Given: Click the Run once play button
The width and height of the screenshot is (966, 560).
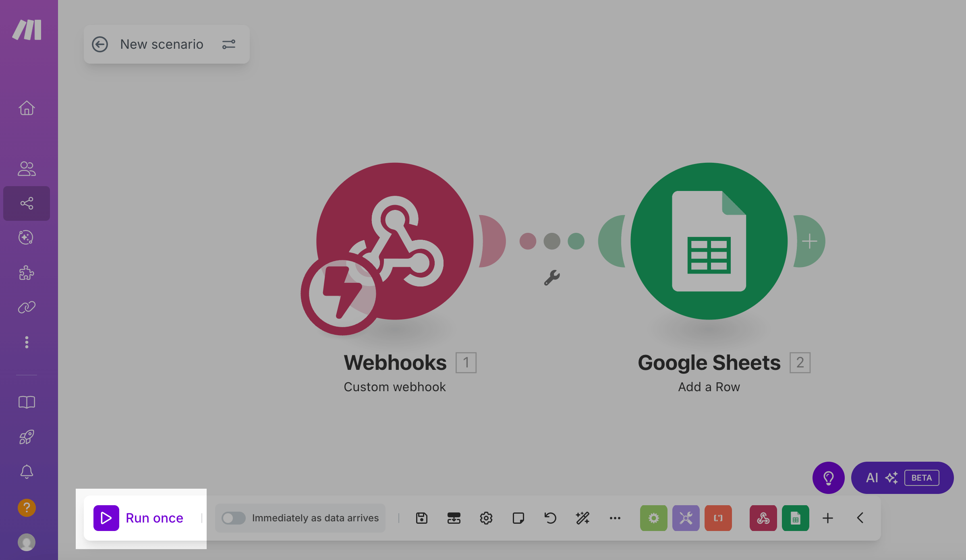Looking at the screenshot, I should [x=106, y=518].
